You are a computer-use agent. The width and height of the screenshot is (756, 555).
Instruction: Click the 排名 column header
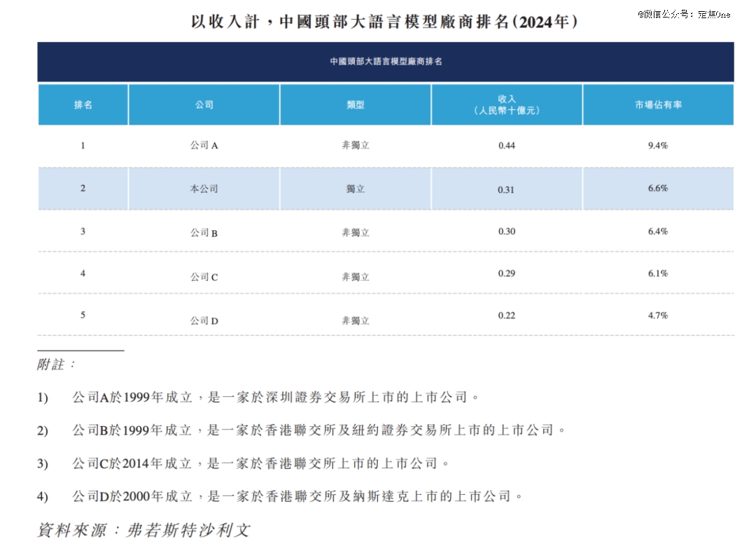point(83,105)
